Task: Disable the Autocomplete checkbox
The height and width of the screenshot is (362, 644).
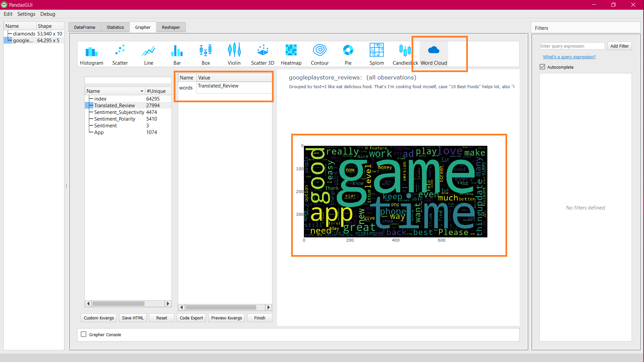Action: point(542,67)
